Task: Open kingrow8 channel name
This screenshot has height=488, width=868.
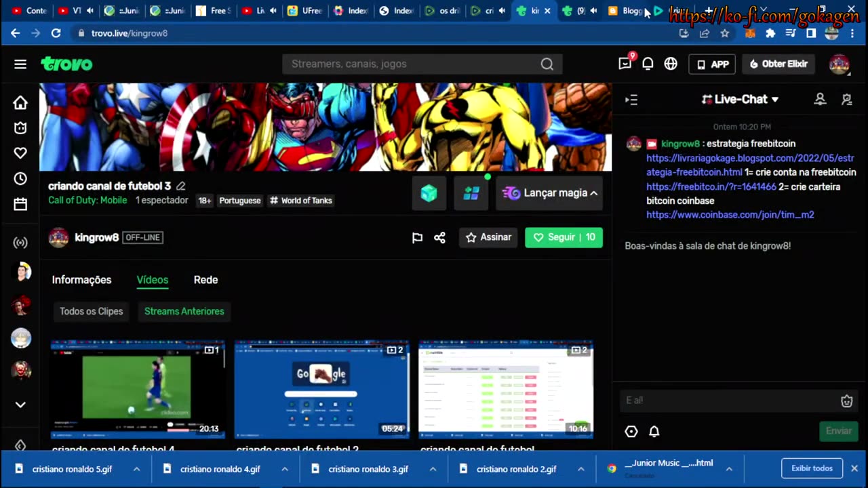Action: pos(96,237)
